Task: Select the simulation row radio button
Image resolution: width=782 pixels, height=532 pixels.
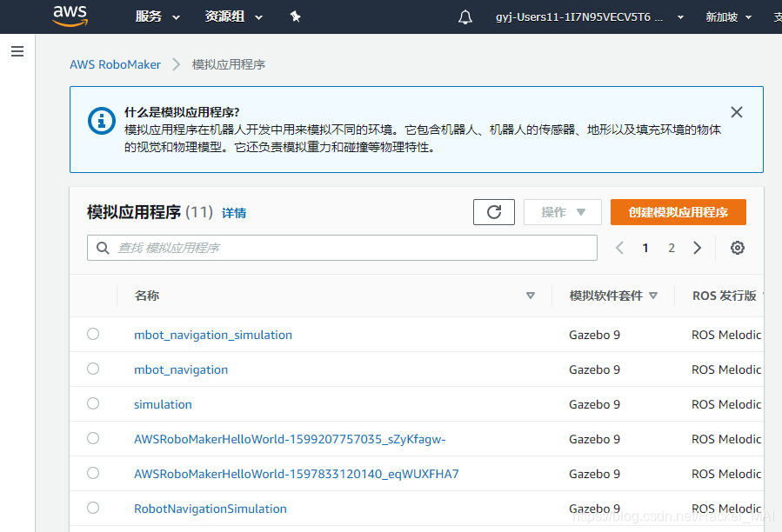Action: click(93, 403)
